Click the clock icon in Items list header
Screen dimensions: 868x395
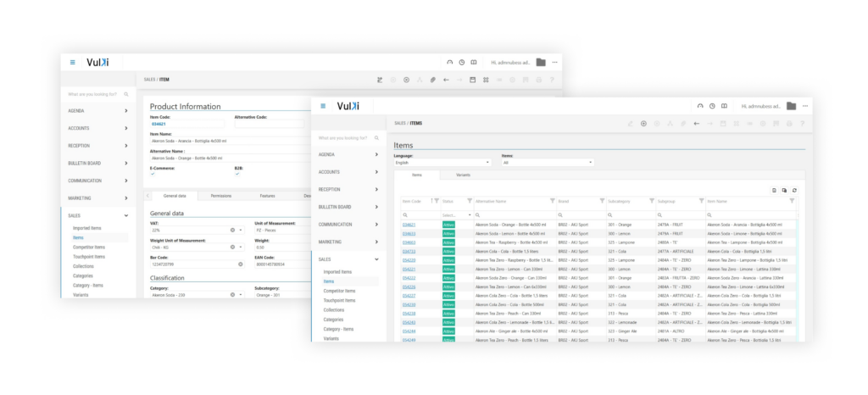(x=713, y=106)
